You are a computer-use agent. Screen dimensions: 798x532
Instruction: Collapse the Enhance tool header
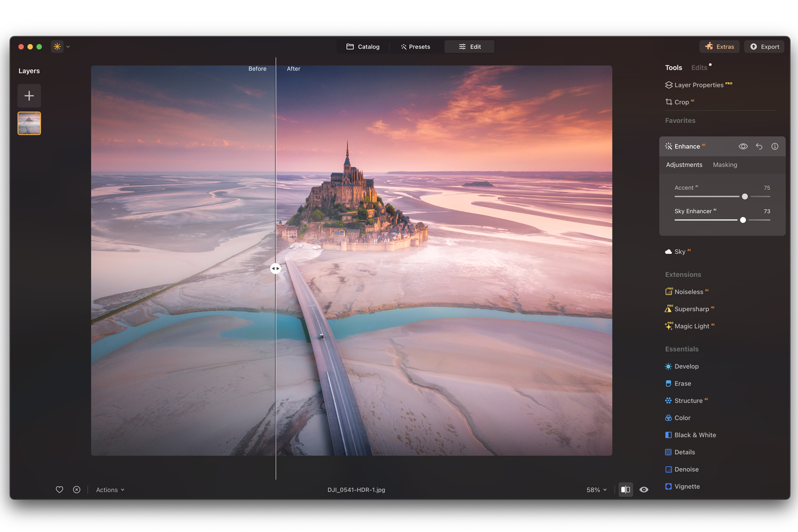coord(687,146)
